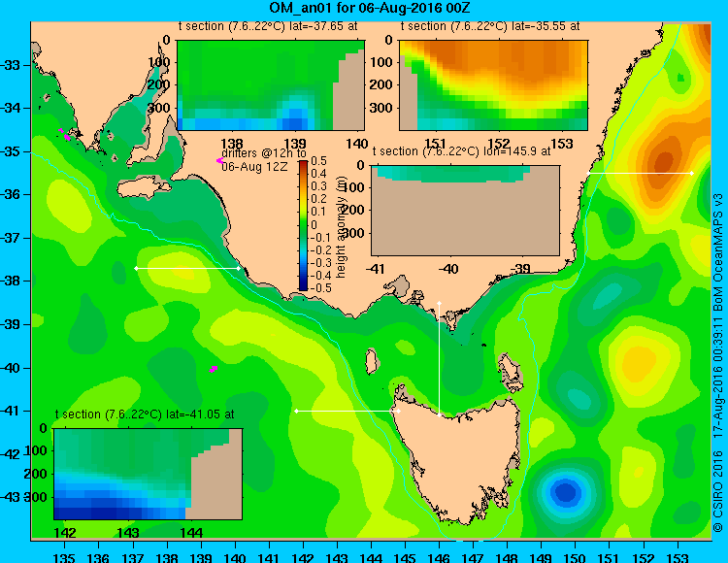Click the -40 label under the lon=145.9 inset
This screenshot has height=563, width=728.
click(x=448, y=269)
